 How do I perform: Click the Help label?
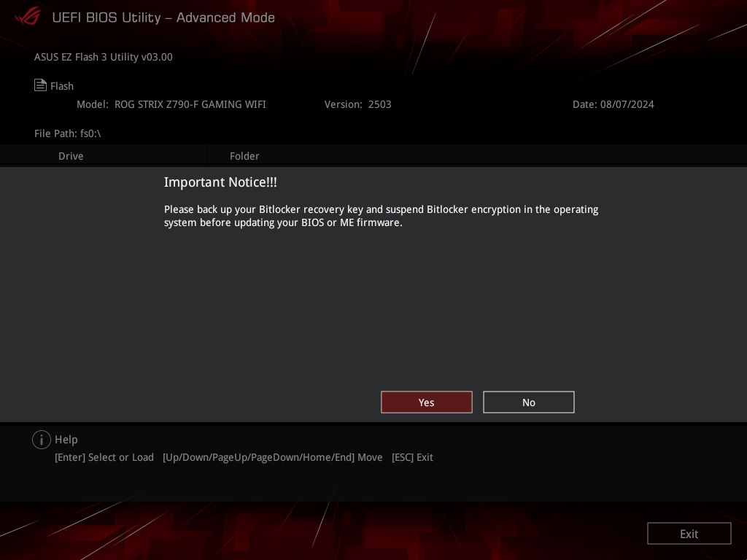click(66, 440)
